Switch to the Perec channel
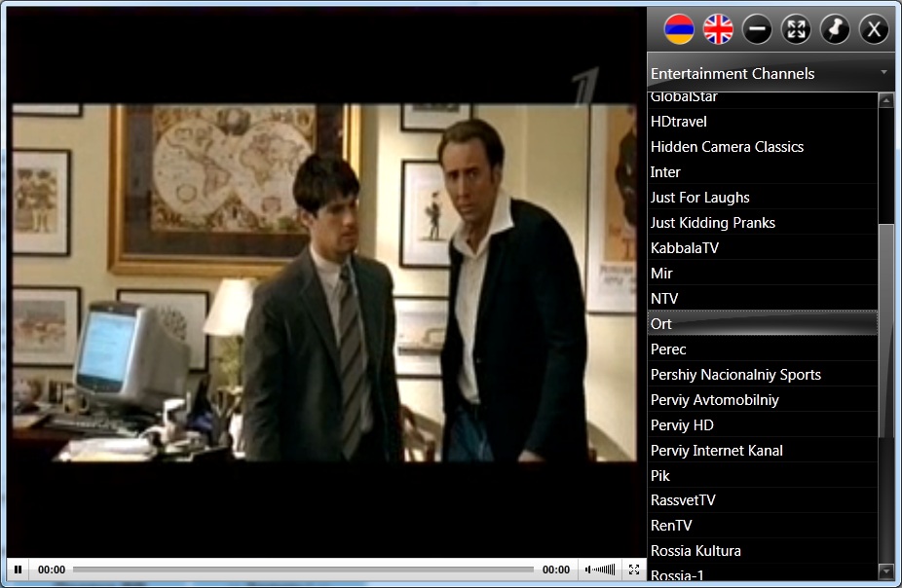Screen dimensions: 902x588 (x=762, y=349)
